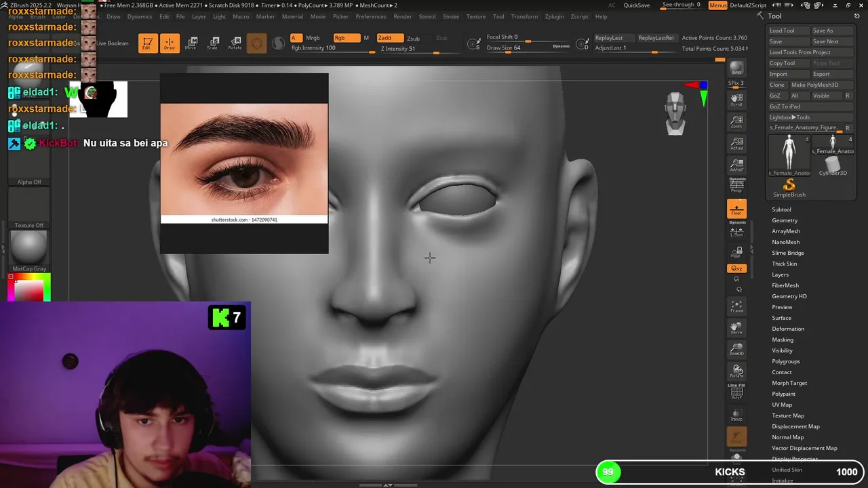Select the Cylinder3D tool thumbnail
868x488 pixels.
click(833, 166)
